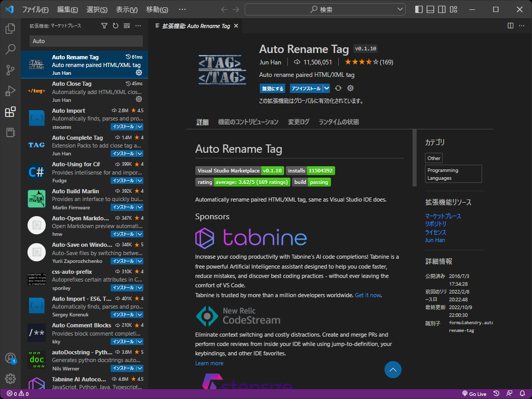Expand uninstall button dropdown arrow

(x=326, y=88)
